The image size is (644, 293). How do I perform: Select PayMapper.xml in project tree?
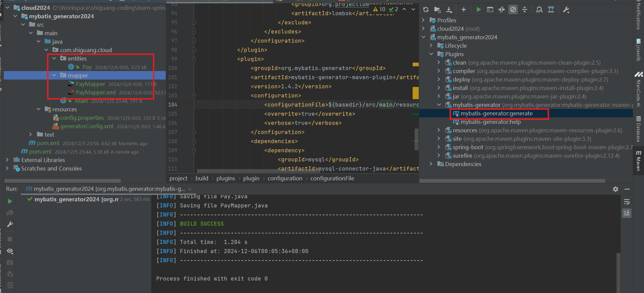pos(96,92)
